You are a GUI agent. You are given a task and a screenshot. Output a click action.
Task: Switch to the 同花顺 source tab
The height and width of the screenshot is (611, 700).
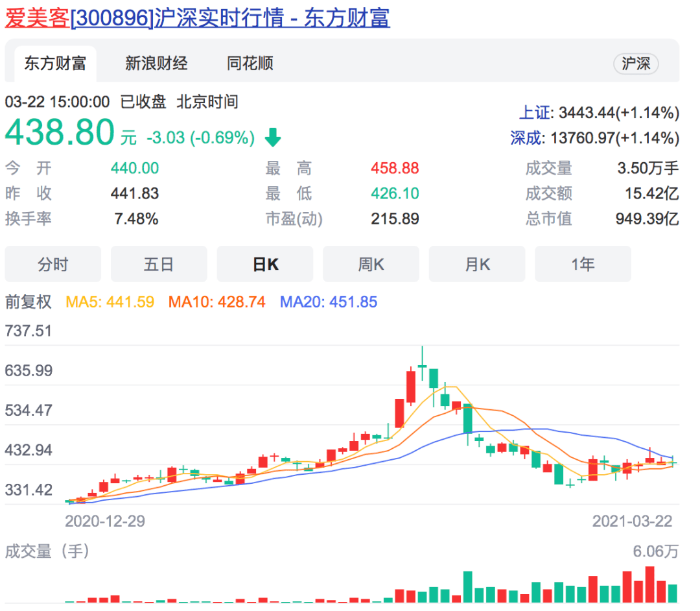pos(250,64)
